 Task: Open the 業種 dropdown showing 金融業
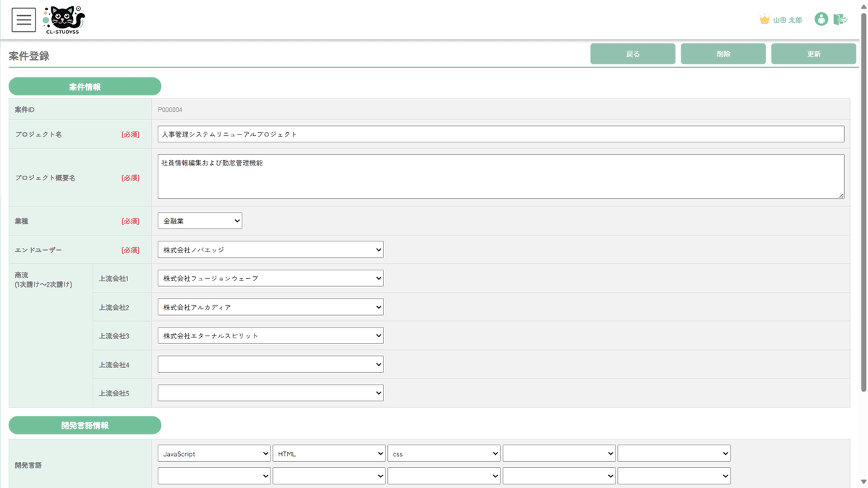click(200, 221)
